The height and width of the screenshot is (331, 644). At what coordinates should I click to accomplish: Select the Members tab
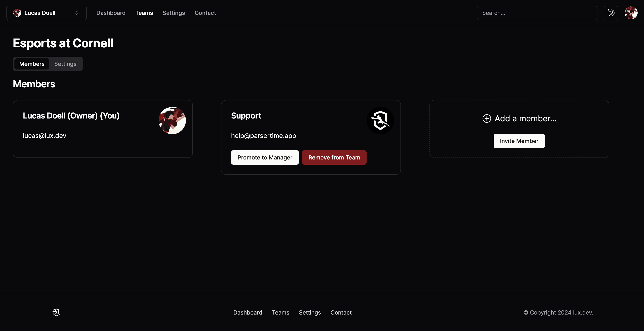pyautogui.click(x=32, y=64)
